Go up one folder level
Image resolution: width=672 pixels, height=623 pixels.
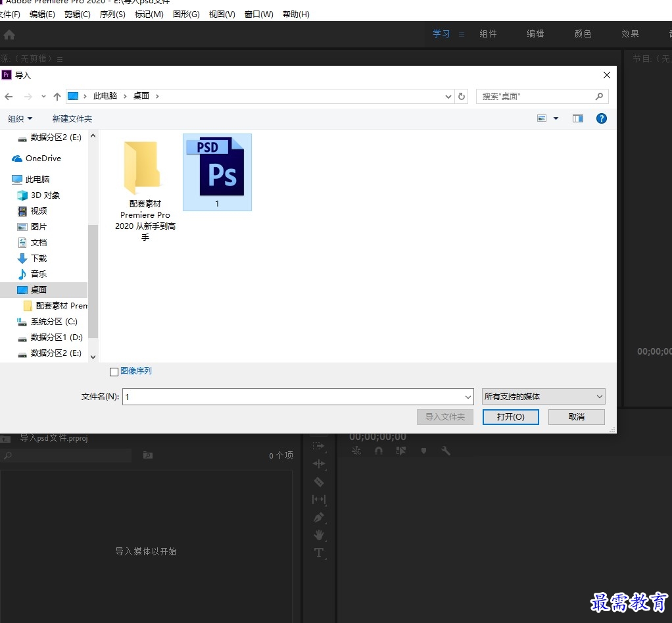pyautogui.click(x=57, y=97)
